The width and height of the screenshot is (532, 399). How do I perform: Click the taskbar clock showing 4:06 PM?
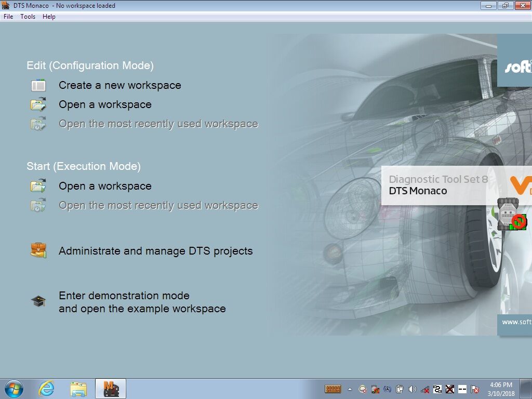pos(501,389)
